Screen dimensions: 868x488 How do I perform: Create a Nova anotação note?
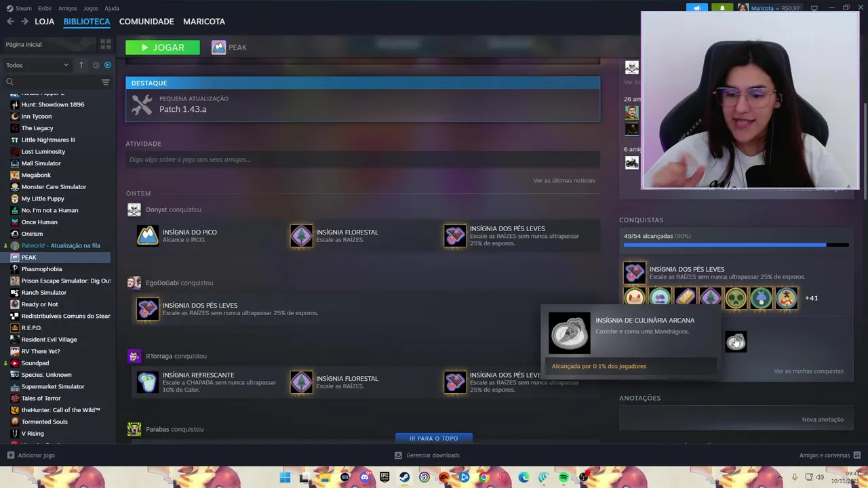coord(823,420)
